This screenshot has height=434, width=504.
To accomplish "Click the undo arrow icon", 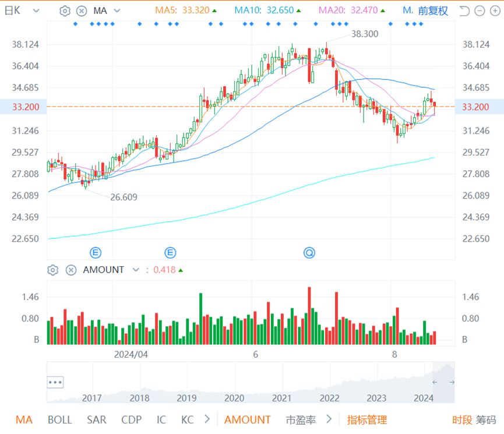I will tap(464, 11).
